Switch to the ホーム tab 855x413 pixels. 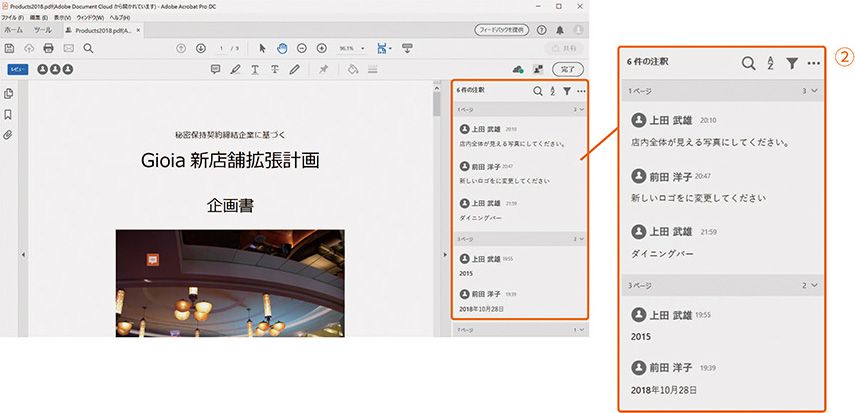tap(14, 31)
